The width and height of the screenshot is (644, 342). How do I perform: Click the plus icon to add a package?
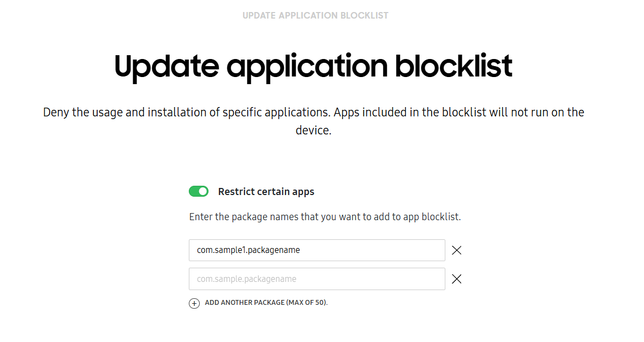click(194, 303)
